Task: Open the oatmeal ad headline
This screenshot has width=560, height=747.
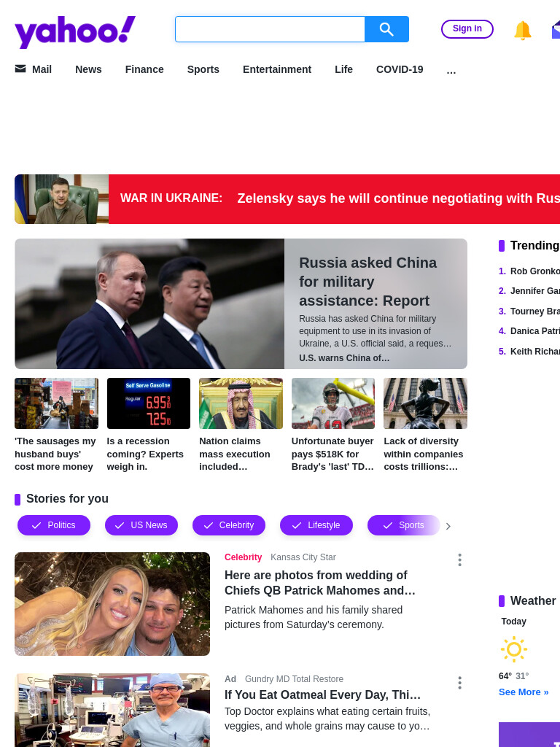Action: click(323, 694)
